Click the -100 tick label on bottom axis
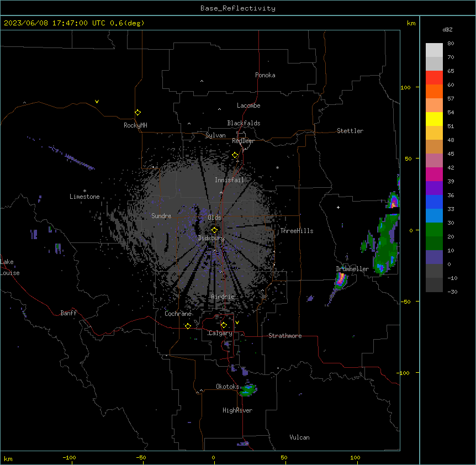The width and height of the screenshot is (476, 465). click(69, 458)
